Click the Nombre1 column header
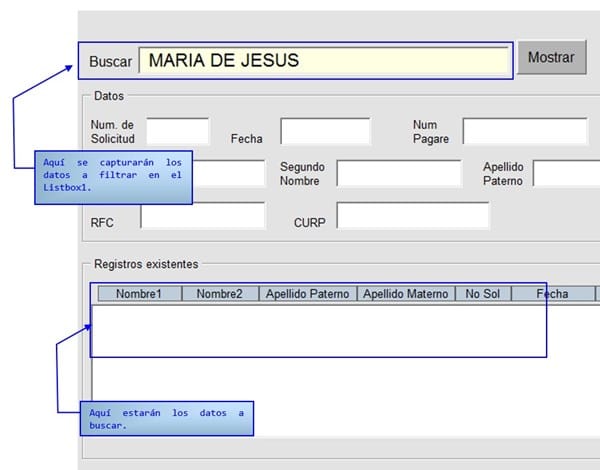The width and height of the screenshot is (600, 470). (145, 294)
